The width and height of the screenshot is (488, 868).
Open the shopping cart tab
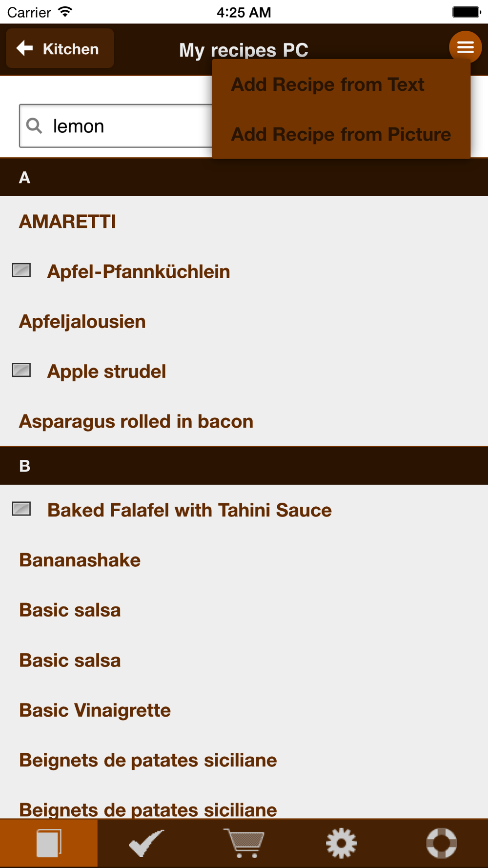click(x=244, y=843)
